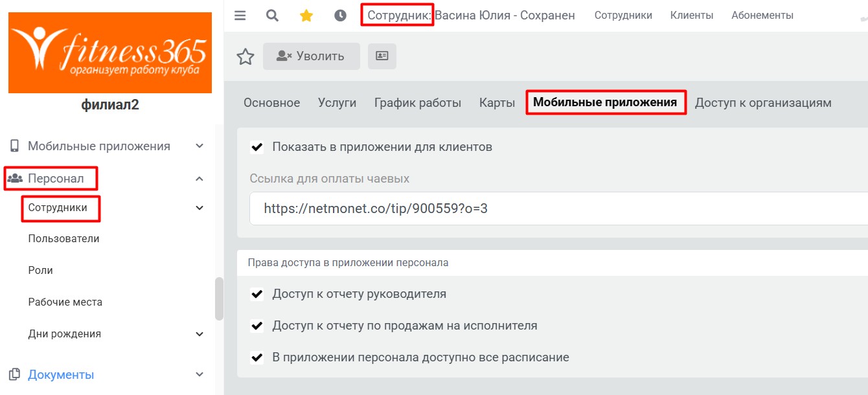Open favorites via yellow star icon

pyautogui.click(x=306, y=16)
